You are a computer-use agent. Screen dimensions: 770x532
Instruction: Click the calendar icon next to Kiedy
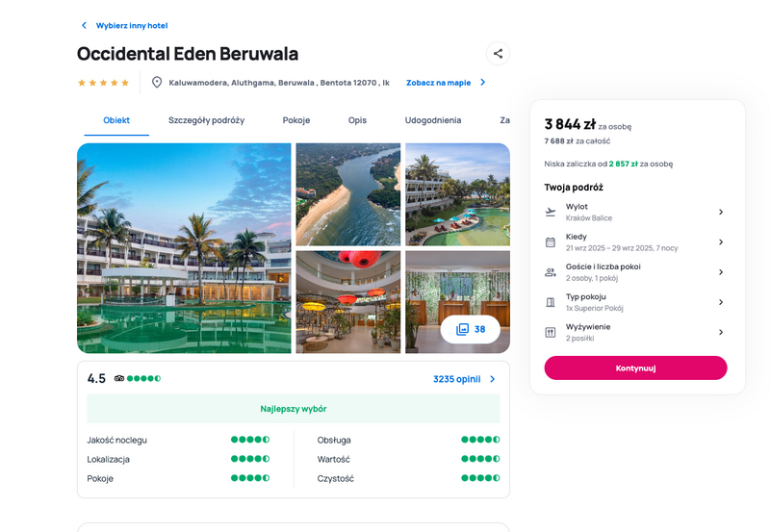551,242
